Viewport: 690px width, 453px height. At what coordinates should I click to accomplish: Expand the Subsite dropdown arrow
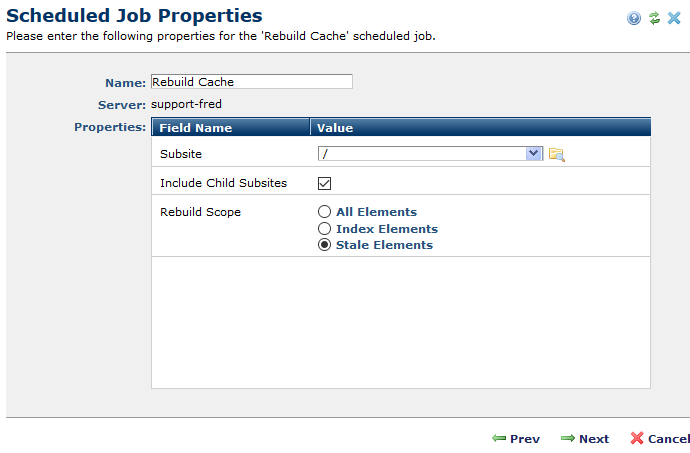click(x=533, y=153)
